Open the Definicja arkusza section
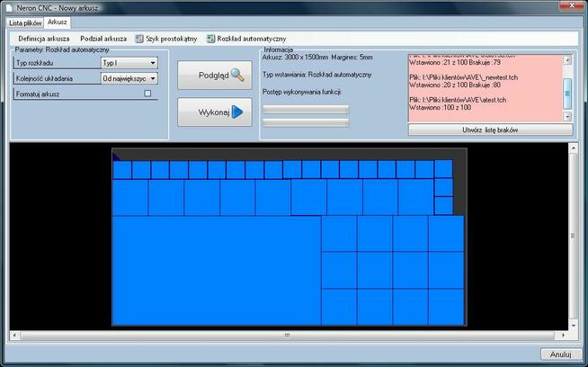 44,40
